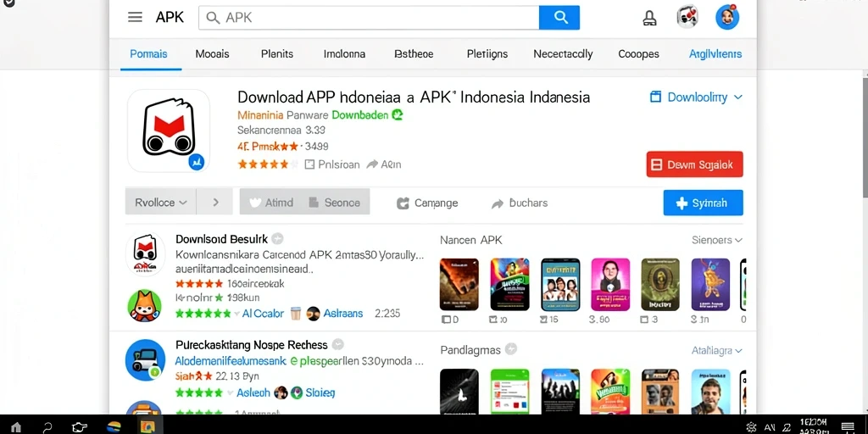
Task: Click the taskbar home icon
Action: click(x=16, y=427)
